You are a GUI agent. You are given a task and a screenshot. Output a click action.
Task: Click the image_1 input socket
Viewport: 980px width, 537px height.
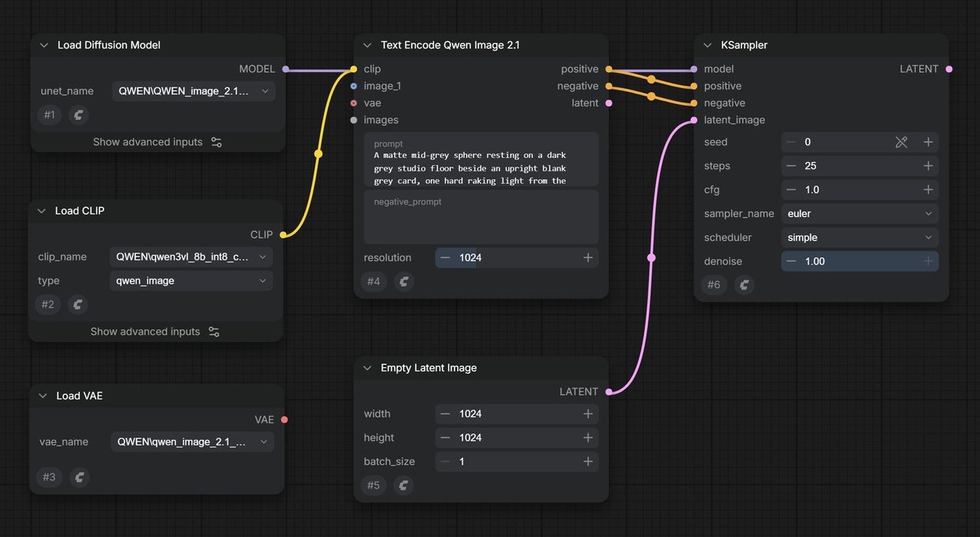(353, 86)
